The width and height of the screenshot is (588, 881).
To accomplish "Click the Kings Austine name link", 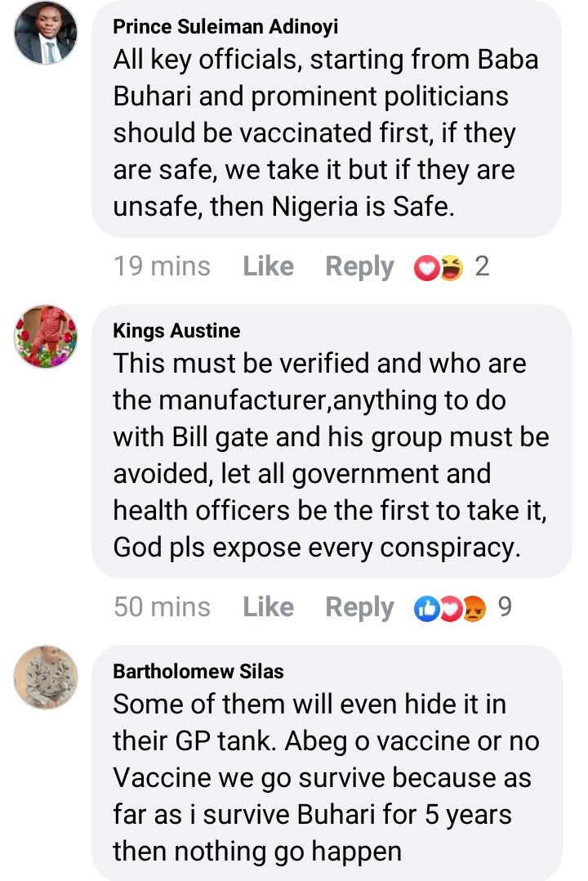I will click(x=176, y=330).
